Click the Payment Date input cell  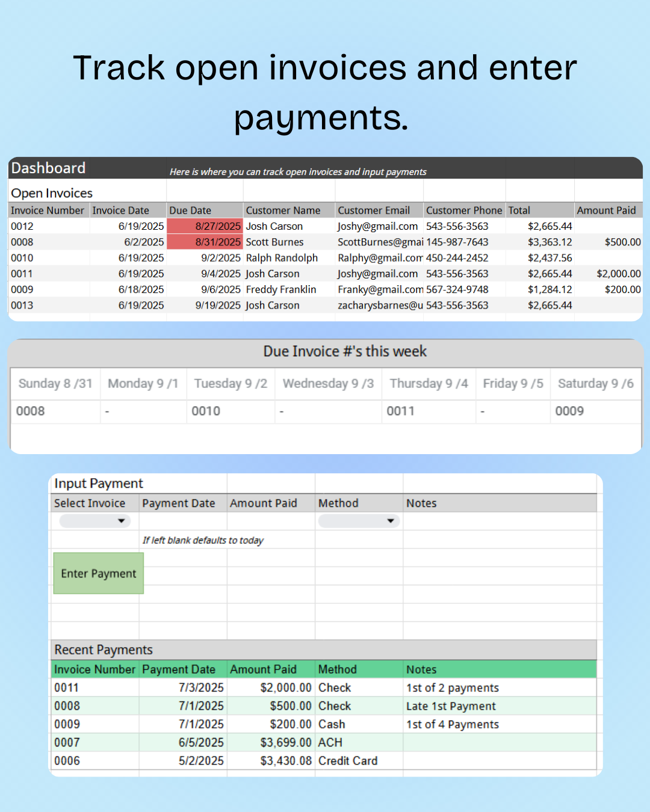pyautogui.click(x=183, y=521)
